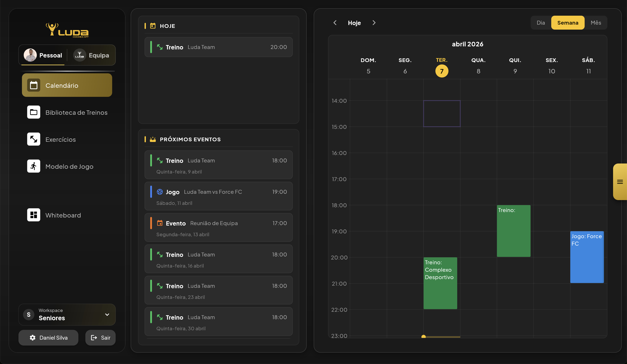Image resolution: width=627 pixels, height=364 pixels.
Task: Open the Whiteboard grid icon
Action: click(34, 215)
